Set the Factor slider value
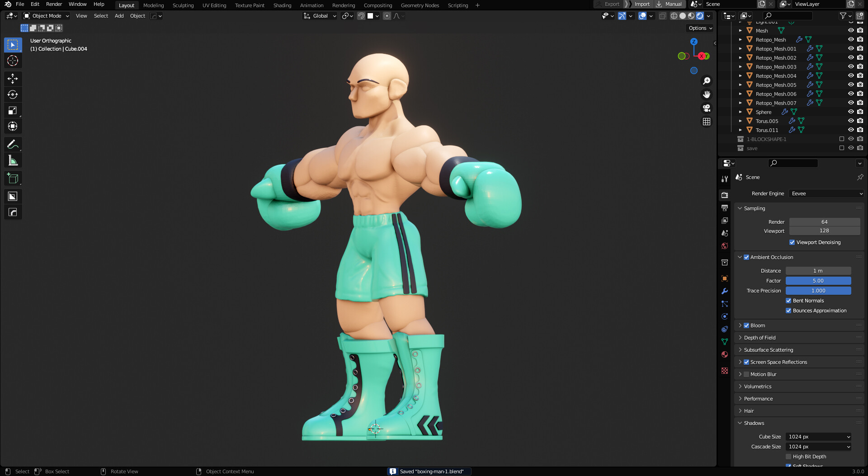Image resolution: width=868 pixels, height=476 pixels. click(818, 281)
